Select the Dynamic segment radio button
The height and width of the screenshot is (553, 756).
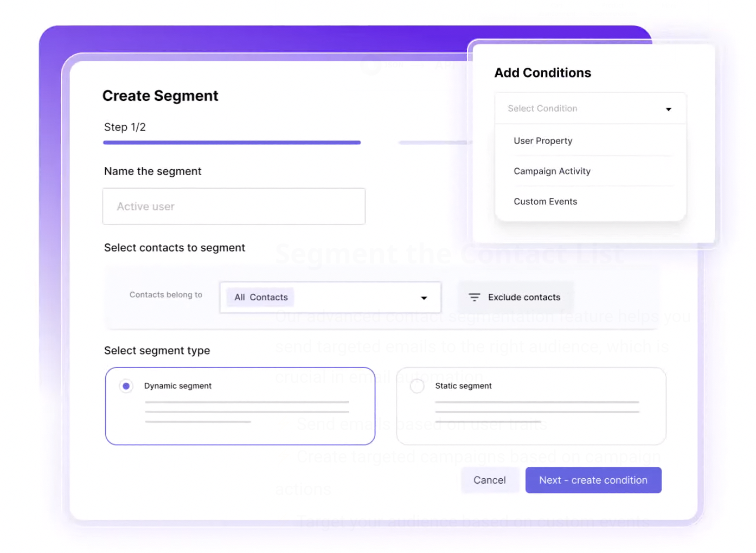point(126,385)
